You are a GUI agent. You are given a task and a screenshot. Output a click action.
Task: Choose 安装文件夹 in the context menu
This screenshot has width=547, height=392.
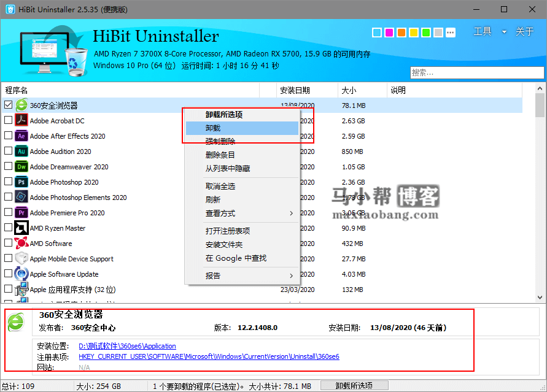click(242, 245)
